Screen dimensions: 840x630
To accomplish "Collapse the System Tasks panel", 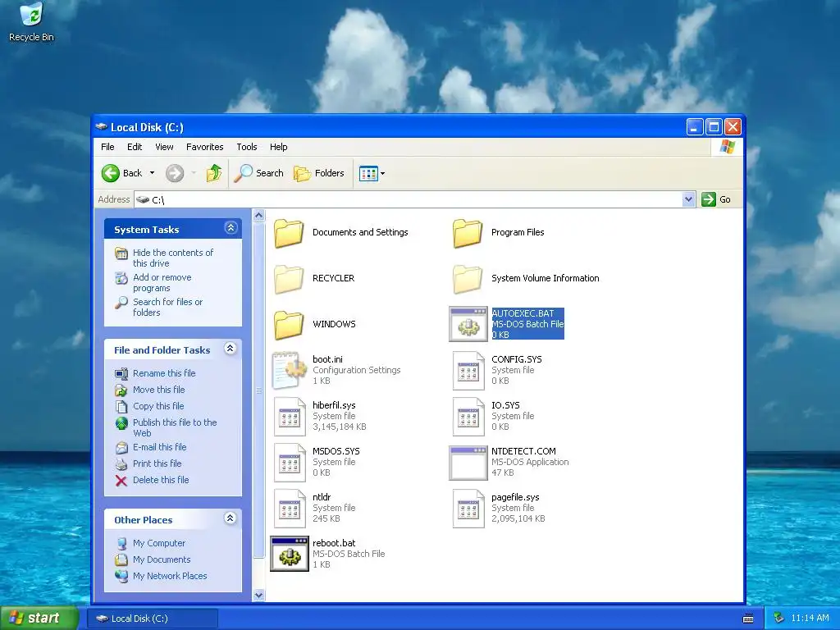I will point(231,228).
